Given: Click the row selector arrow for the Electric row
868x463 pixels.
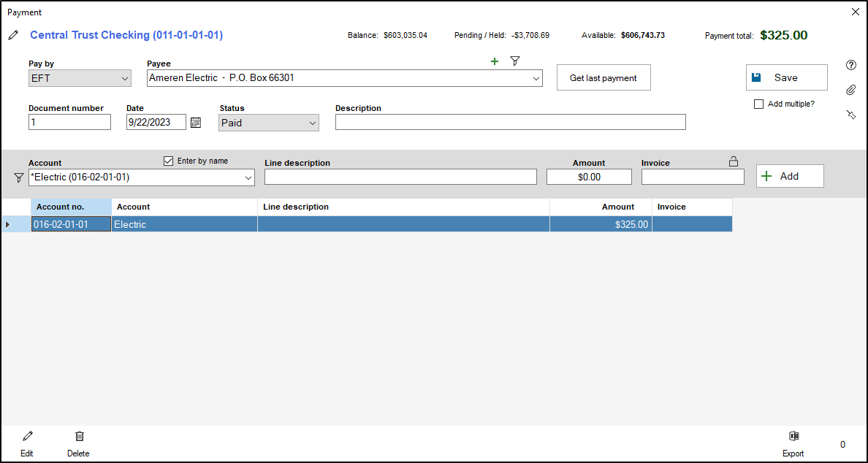Looking at the screenshot, I should (x=8, y=224).
